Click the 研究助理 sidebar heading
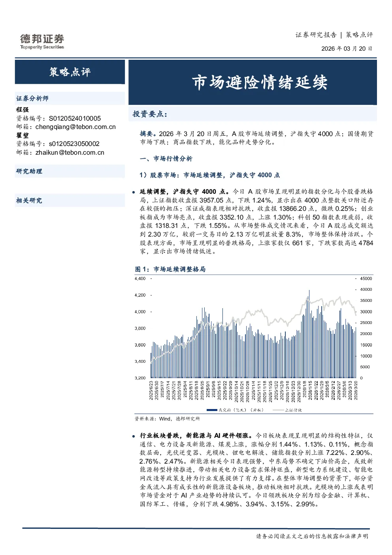The width and height of the screenshot is (392, 555). click(29, 171)
